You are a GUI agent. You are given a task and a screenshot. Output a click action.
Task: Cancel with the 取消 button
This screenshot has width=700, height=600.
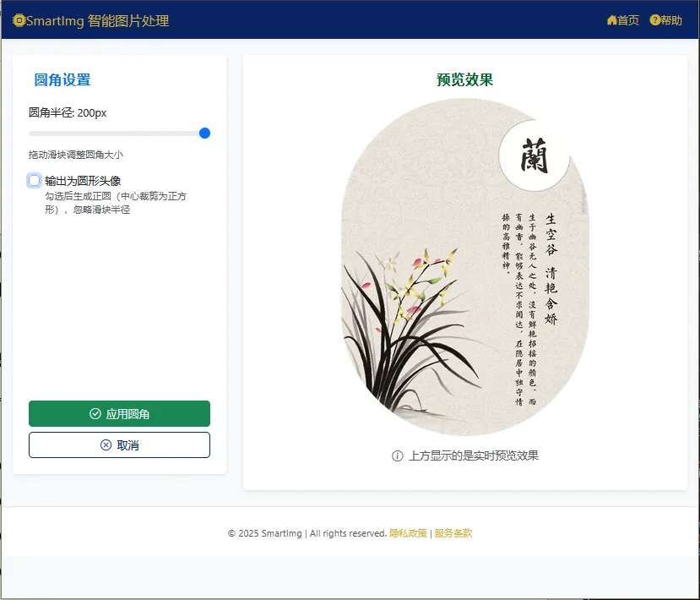pyautogui.click(x=119, y=445)
